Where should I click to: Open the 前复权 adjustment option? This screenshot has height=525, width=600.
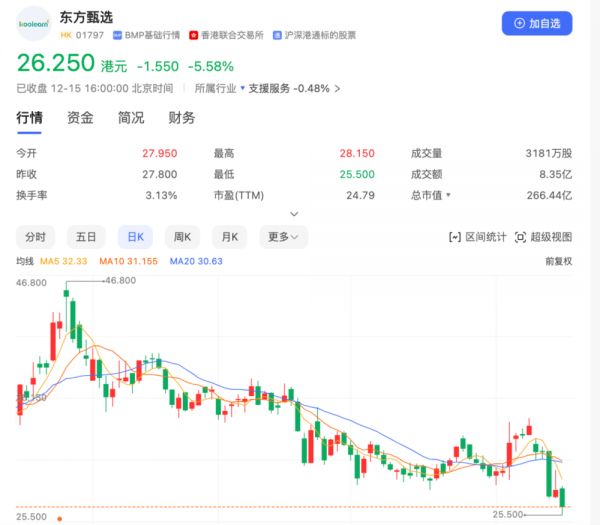(x=558, y=261)
